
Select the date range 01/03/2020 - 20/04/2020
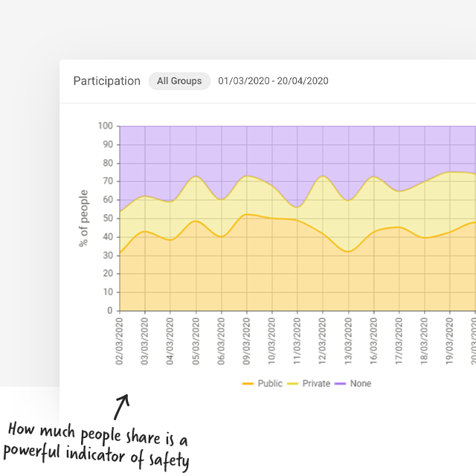(x=273, y=81)
